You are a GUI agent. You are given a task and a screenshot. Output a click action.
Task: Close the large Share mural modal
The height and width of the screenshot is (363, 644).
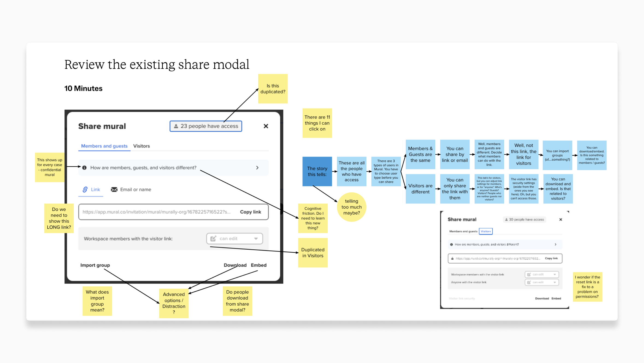click(x=266, y=126)
